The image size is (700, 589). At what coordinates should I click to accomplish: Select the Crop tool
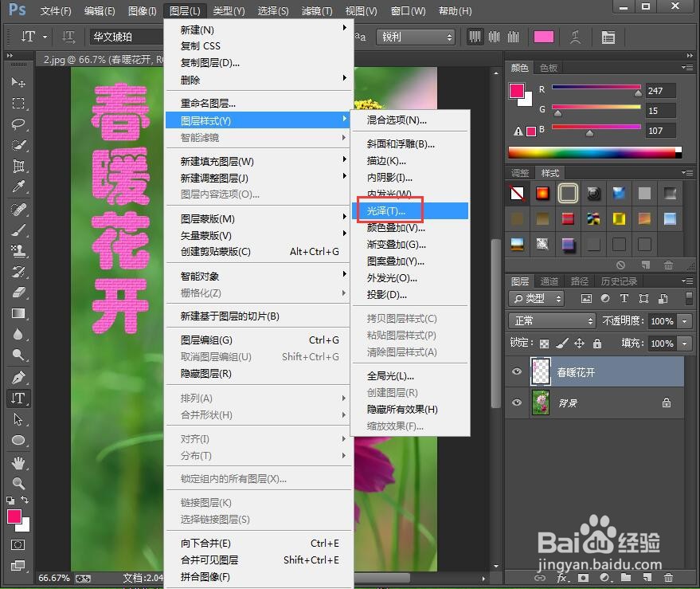(x=18, y=166)
